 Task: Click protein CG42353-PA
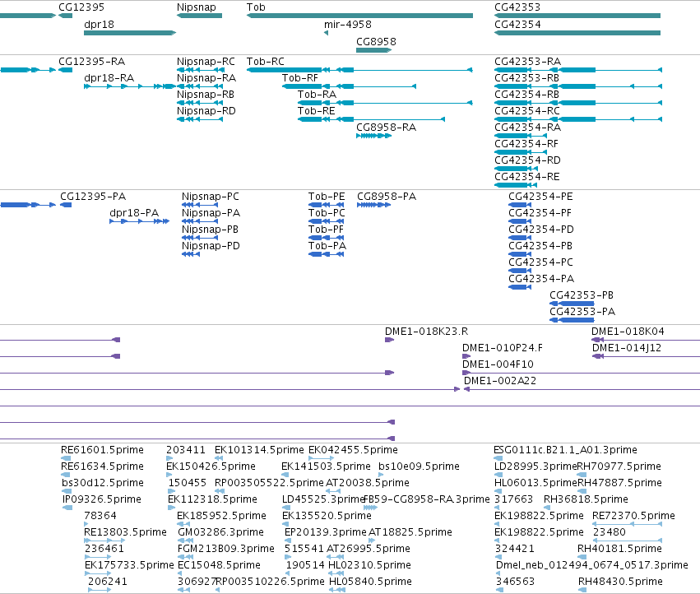pyautogui.click(x=582, y=312)
